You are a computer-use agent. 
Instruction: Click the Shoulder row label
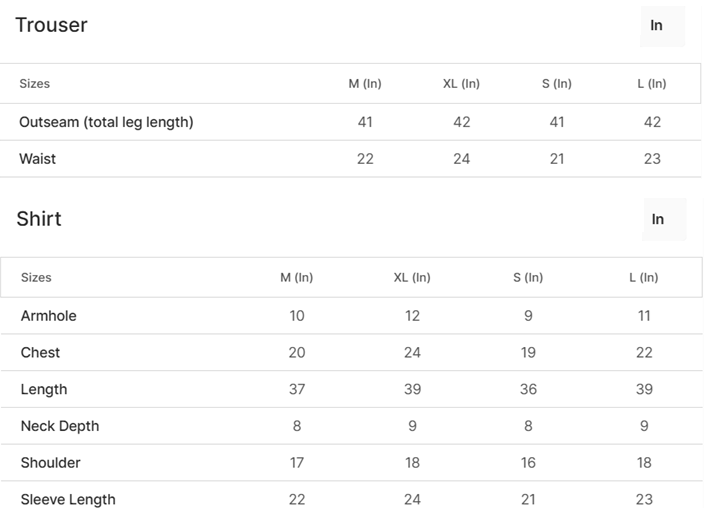pos(50,463)
